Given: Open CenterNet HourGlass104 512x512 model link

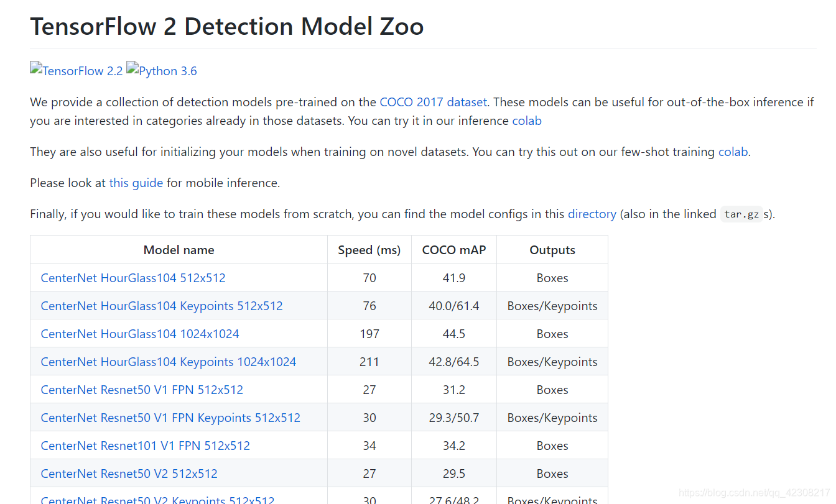Looking at the screenshot, I should 133,278.
